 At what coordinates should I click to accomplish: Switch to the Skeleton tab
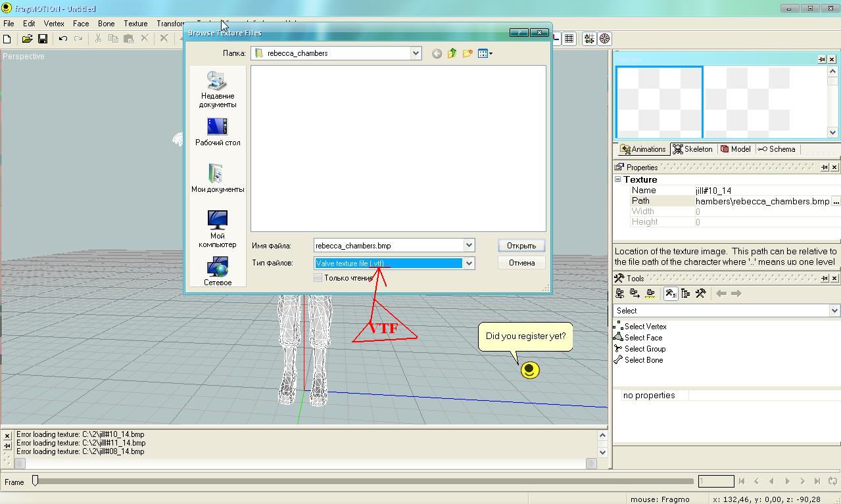pyautogui.click(x=692, y=149)
